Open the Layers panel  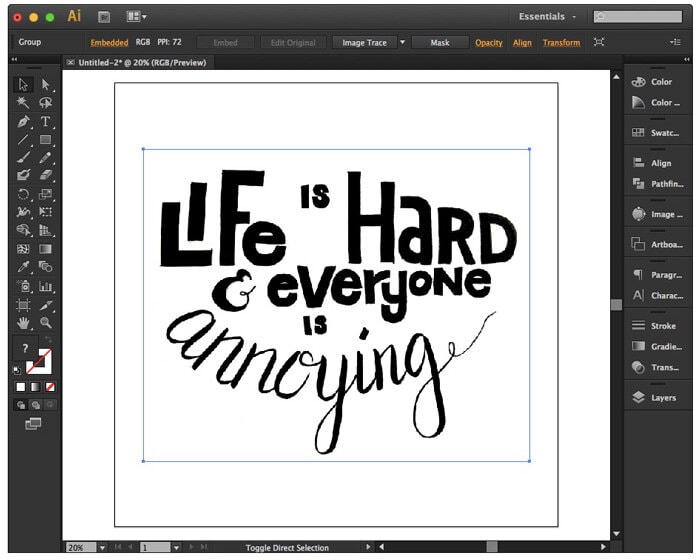[x=657, y=397]
